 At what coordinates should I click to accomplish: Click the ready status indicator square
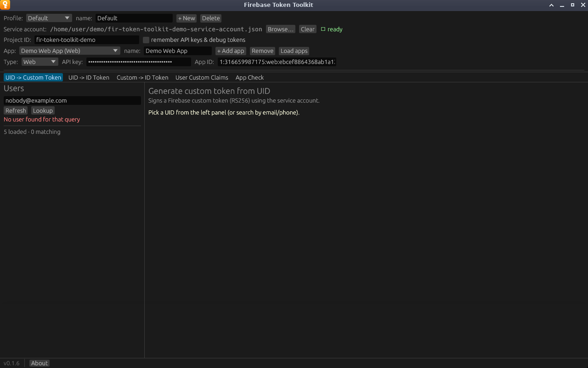pyautogui.click(x=323, y=29)
